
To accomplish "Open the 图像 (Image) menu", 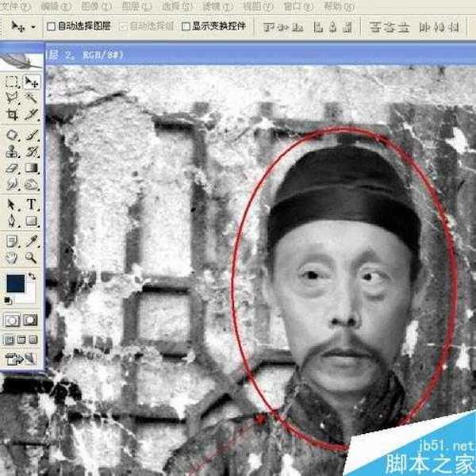I will 97,6.
